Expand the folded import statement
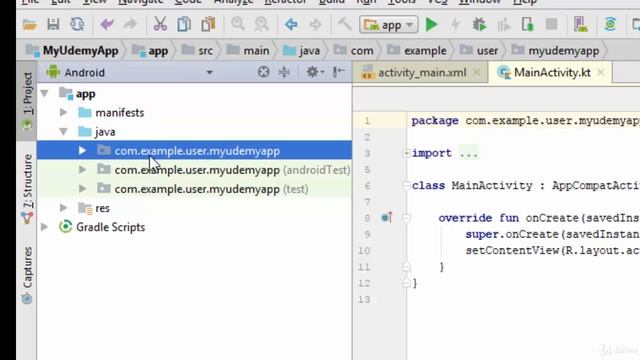The height and width of the screenshot is (360, 640). click(406, 153)
